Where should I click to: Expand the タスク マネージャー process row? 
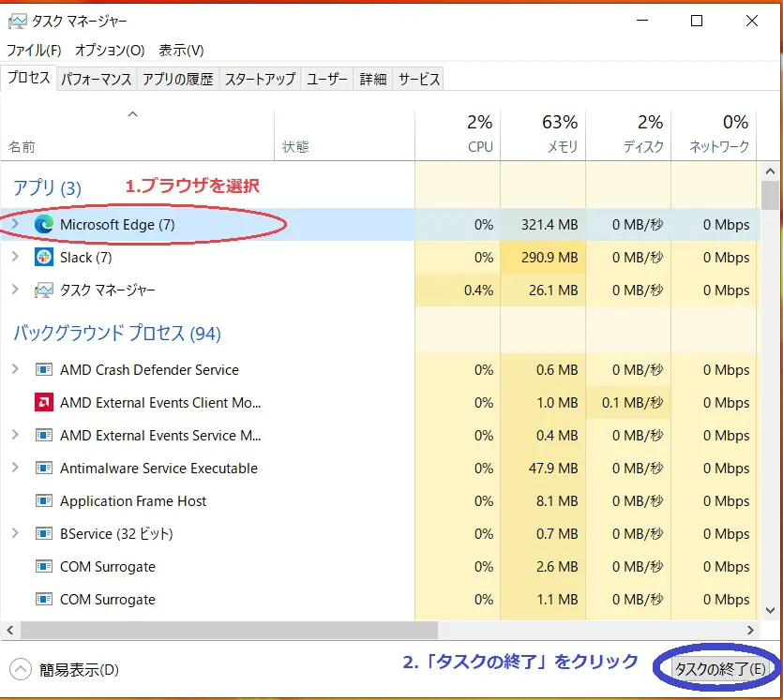[x=15, y=290]
